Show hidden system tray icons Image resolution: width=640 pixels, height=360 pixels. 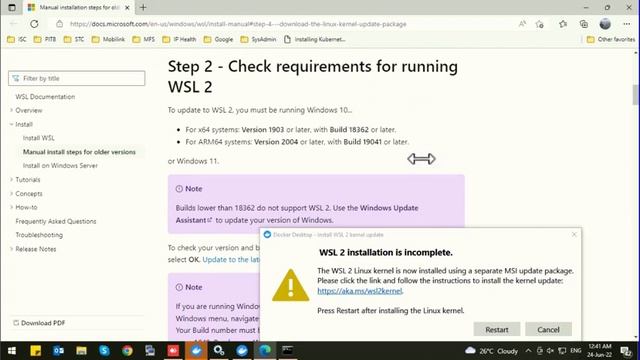coord(528,351)
